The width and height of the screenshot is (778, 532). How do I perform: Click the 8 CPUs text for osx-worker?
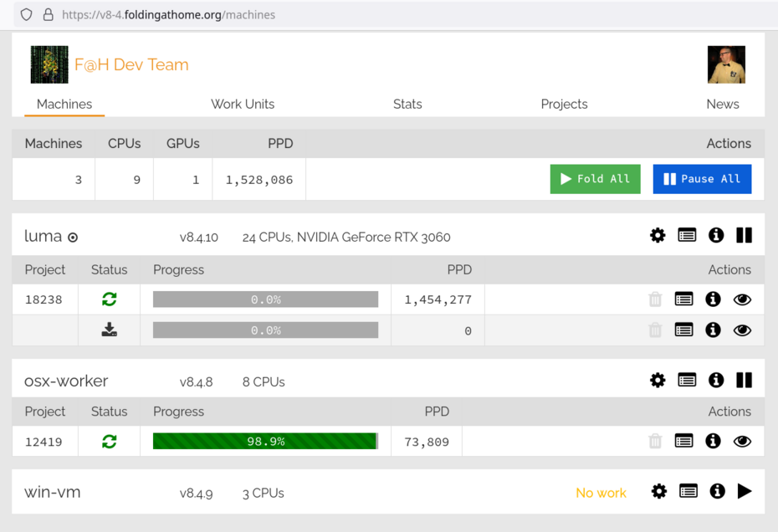[x=264, y=382]
